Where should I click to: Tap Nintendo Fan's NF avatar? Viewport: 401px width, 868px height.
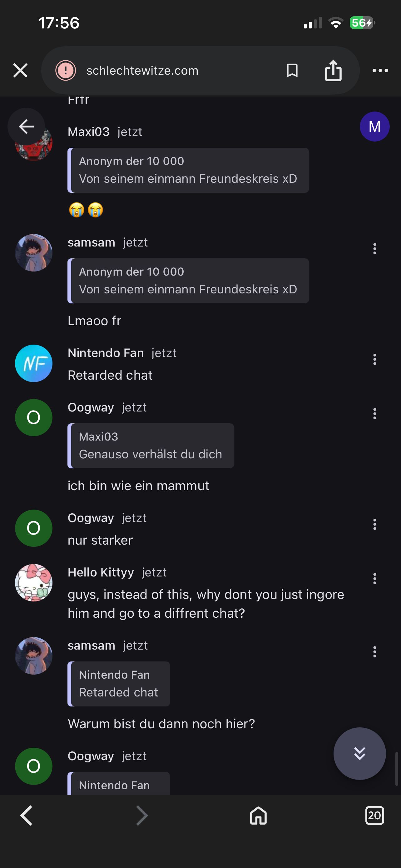coord(34,363)
